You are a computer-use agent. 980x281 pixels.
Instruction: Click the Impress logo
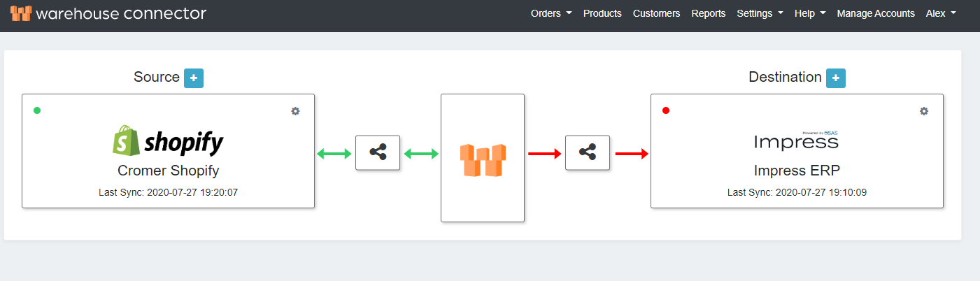click(x=796, y=140)
